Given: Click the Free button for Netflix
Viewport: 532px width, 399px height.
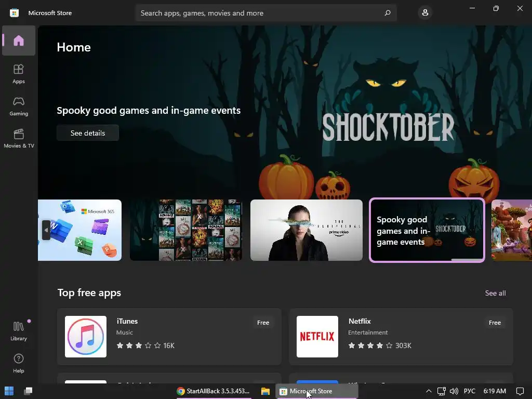Looking at the screenshot, I should point(495,323).
